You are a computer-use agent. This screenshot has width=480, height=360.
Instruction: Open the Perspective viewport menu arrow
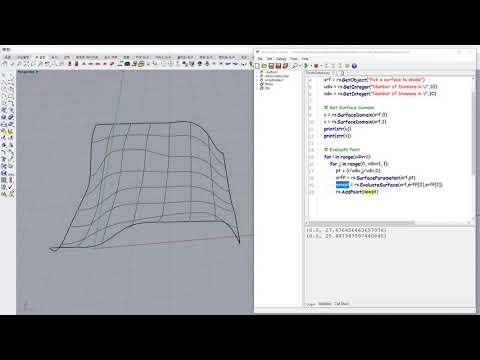point(37,72)
